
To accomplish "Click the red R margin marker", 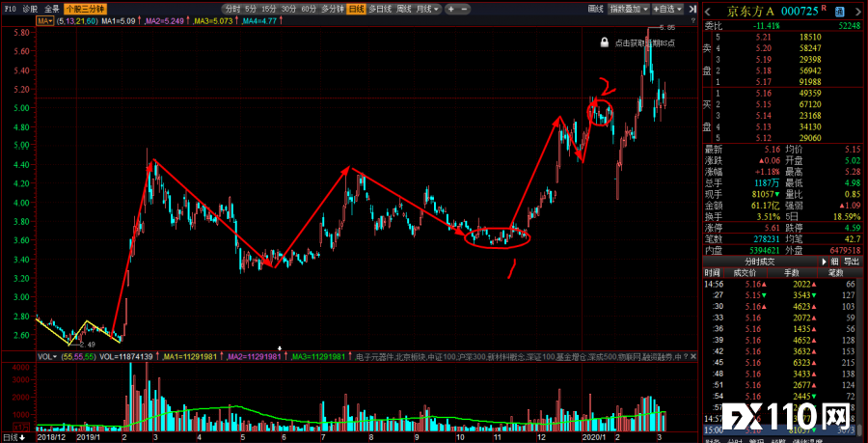I will (x=824, y=8).
